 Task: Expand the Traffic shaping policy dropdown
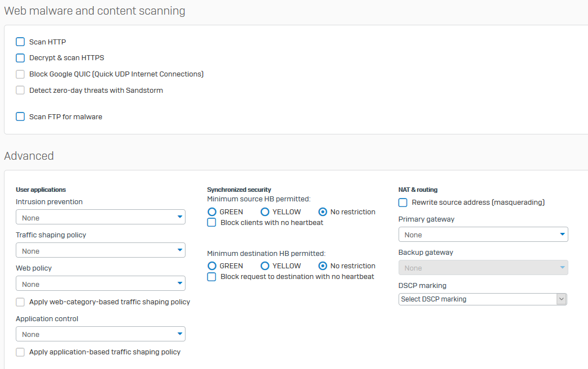[101, 250]
